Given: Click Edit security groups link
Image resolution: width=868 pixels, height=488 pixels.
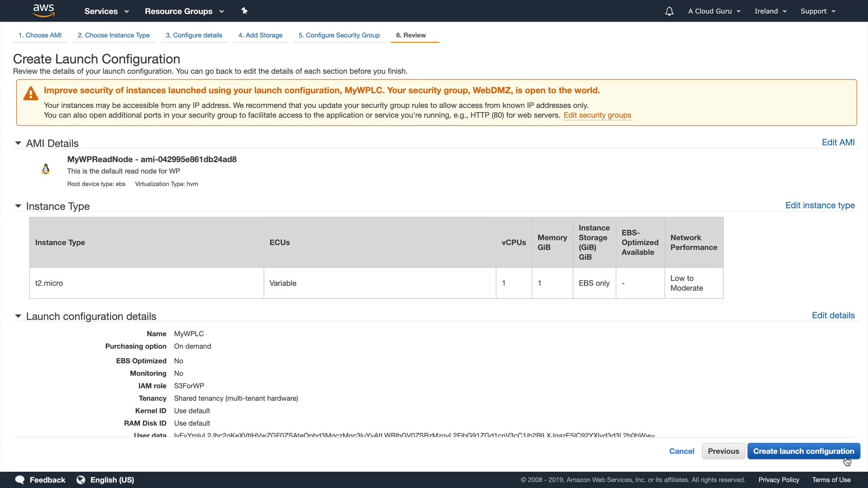Looking at the screenshot, I should [x=597, y=115].
